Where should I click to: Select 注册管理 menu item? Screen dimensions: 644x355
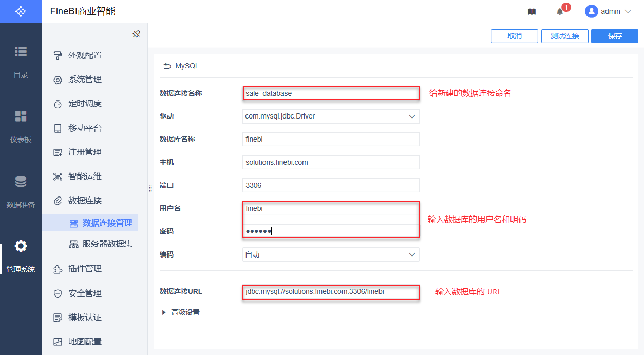(x=85, y=152)
